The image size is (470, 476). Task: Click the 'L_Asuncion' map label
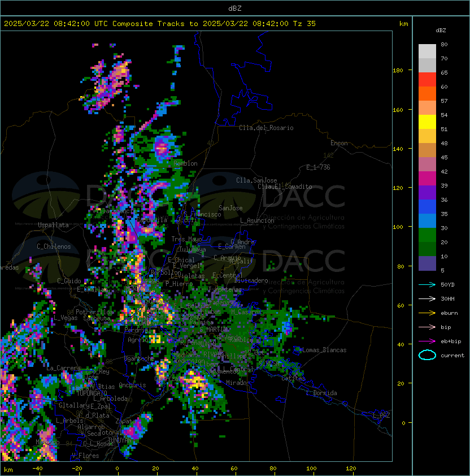point(257,220)
